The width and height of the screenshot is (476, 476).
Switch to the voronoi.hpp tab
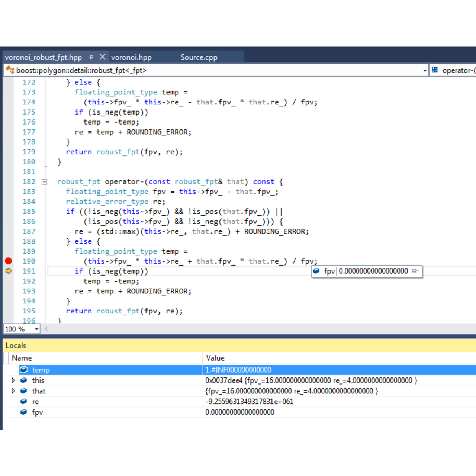pos(131,57)
